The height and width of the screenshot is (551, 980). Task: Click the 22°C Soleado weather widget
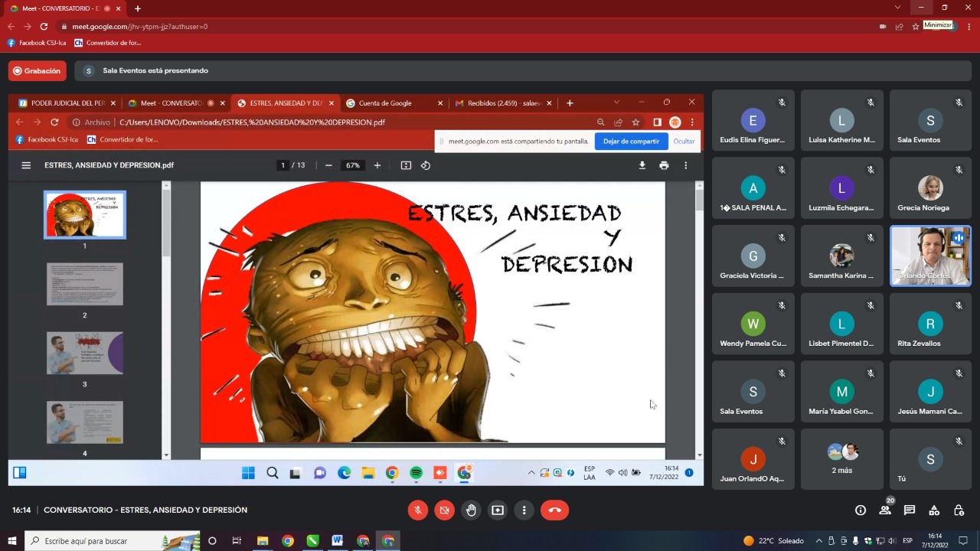773,541
